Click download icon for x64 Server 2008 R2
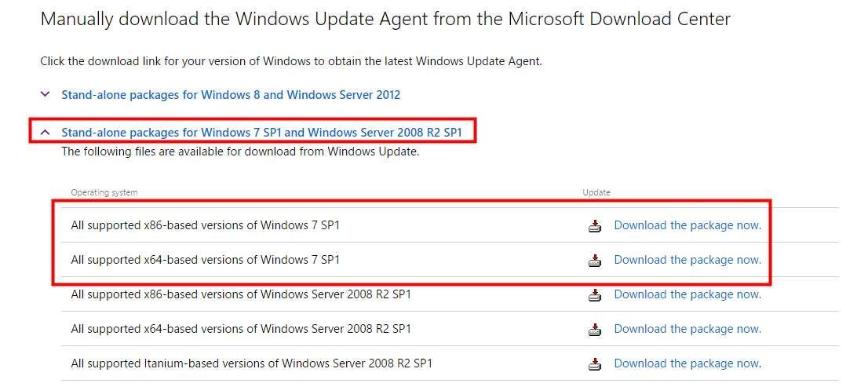 [x=595, y=330]
